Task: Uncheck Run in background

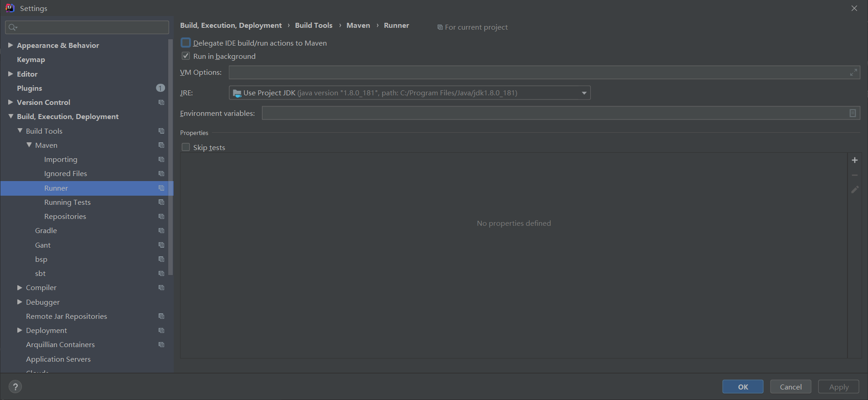Action: point(186,56)
